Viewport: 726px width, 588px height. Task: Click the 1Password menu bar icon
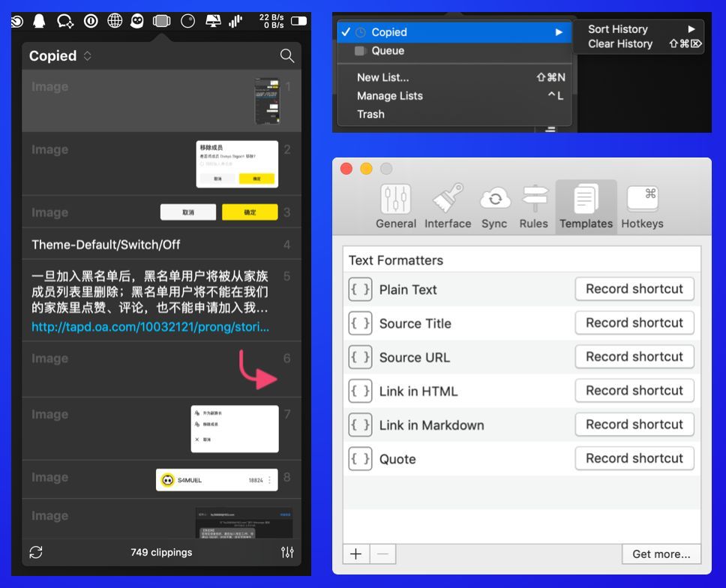[x=91, y=21]
